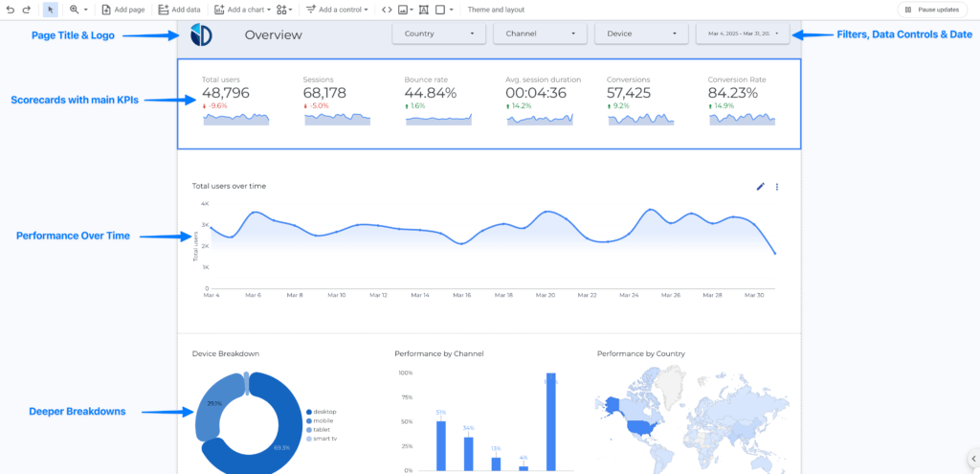
Task: Activate the selection mode cursor tool
Action: pos(51,9)
